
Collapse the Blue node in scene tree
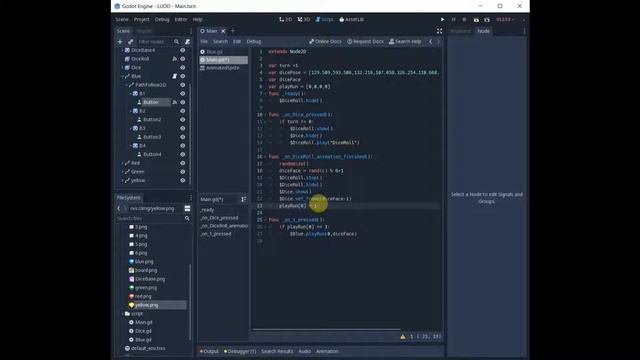[x=122, y=76]
